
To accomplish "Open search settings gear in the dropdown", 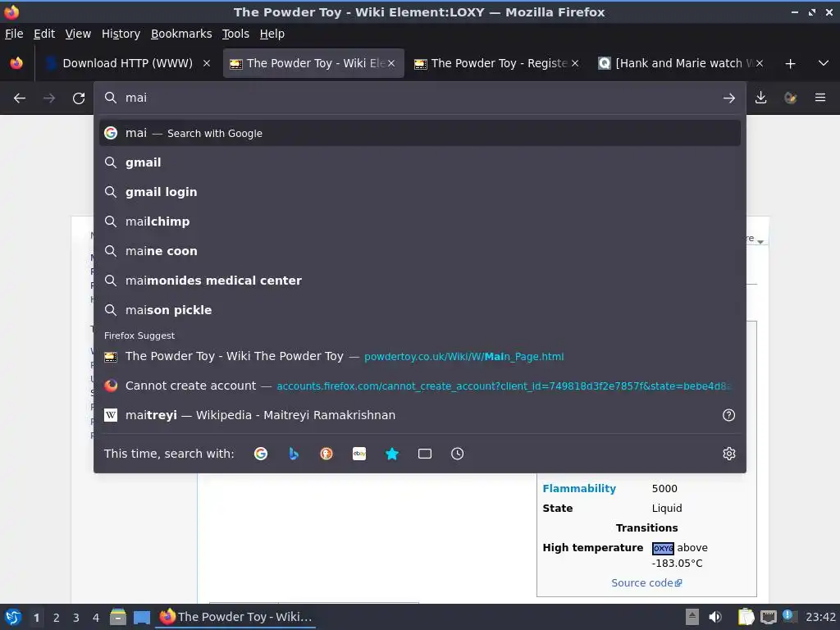I will point(729,454).
